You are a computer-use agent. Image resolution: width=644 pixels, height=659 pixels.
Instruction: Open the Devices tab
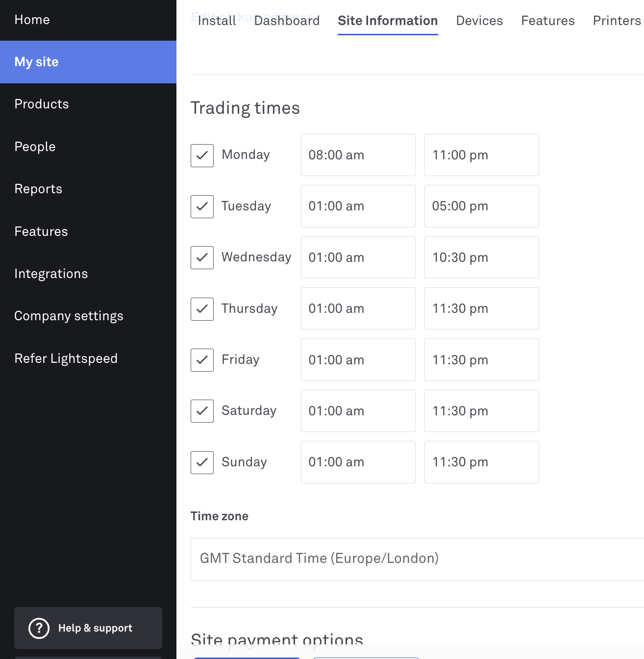[479, 21]
